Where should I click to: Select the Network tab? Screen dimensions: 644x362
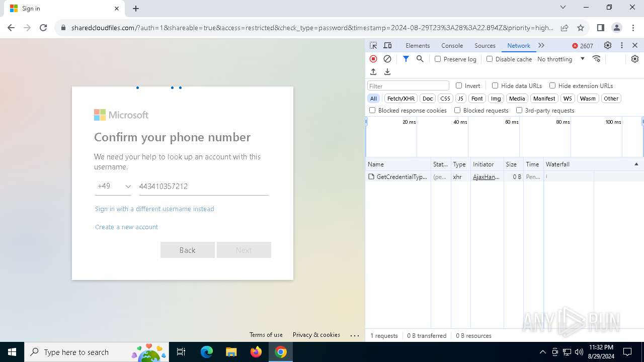click(519, 45)
